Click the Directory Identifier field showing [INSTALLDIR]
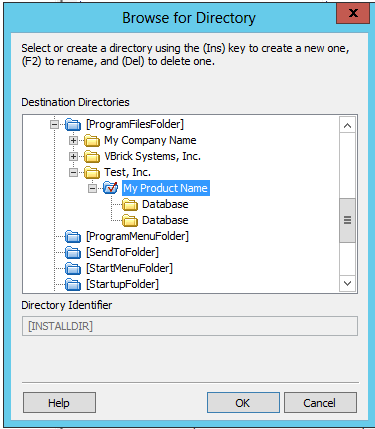This screenshot has height=429, width=375. pos(190,326)
